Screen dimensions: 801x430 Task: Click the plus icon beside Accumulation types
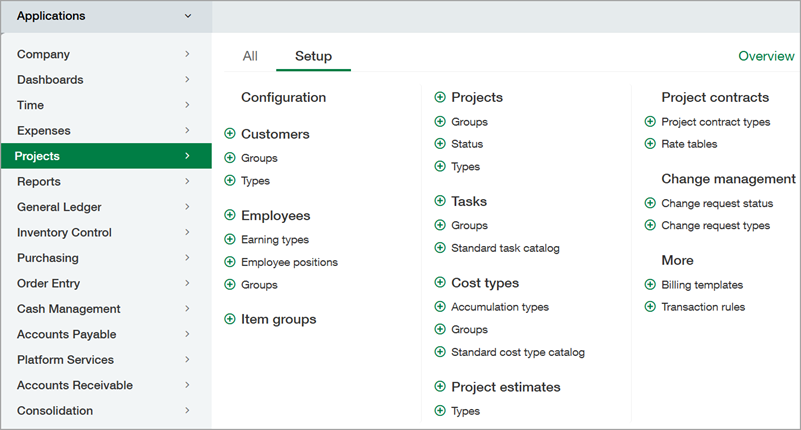tap(440, 307)
